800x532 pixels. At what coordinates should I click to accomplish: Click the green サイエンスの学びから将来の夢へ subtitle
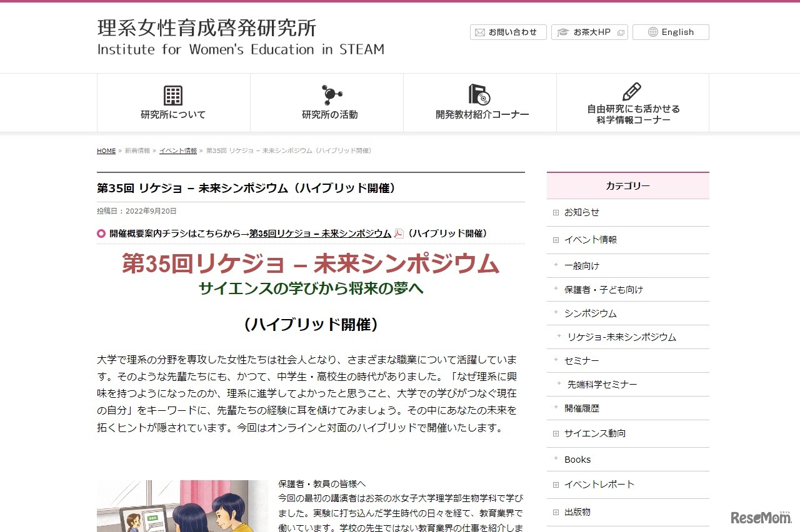[311, 288]
